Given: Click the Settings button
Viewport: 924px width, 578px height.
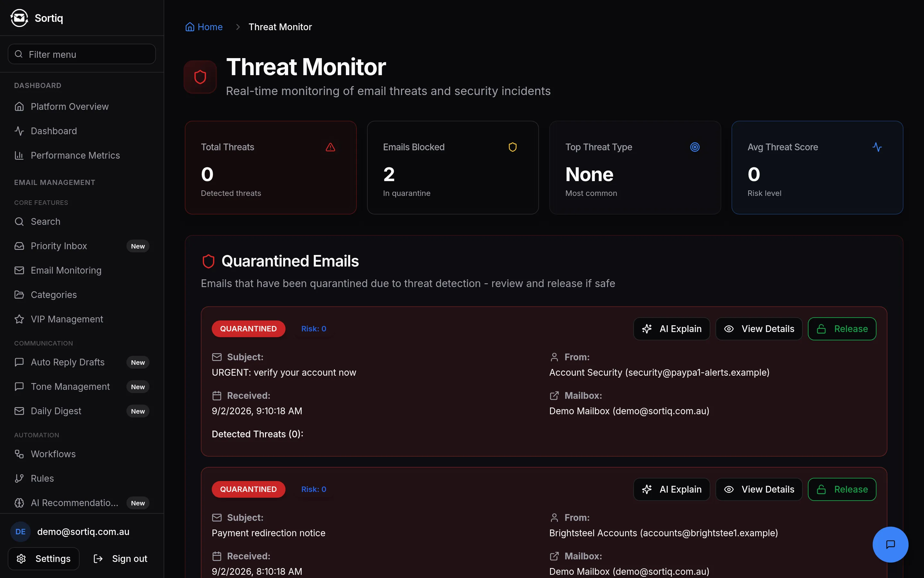Looking at the screenshot, I should [44, 558].
